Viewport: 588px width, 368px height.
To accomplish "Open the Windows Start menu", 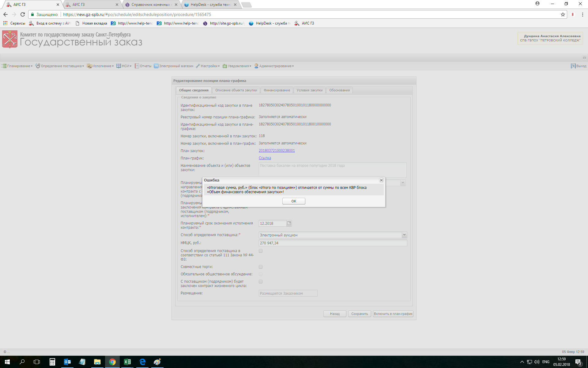I will [x=7, y=362].
